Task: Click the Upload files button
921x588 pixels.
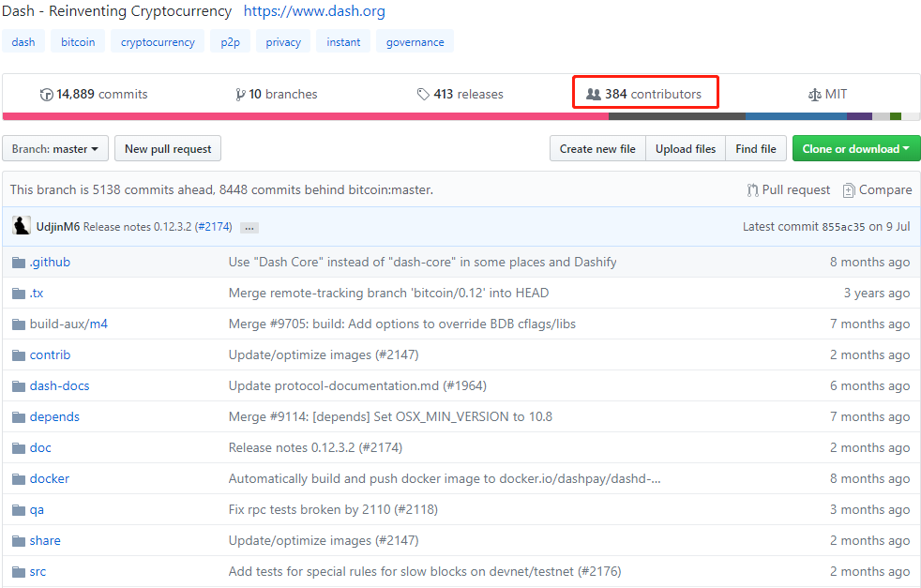Action: pos(686,148)
